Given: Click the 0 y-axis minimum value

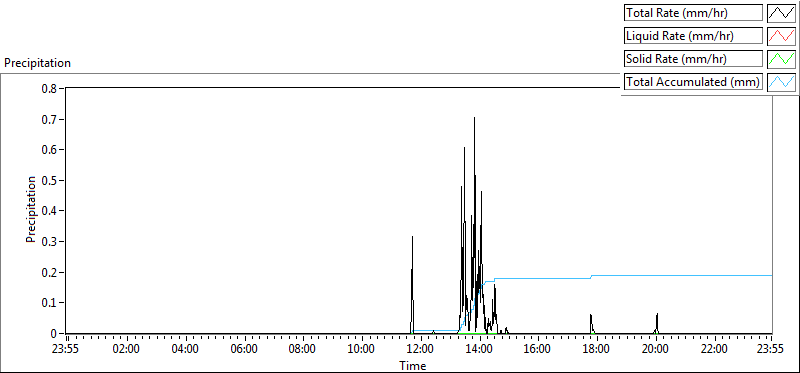Looking at the screenshot, I should [x=53, y=333].
